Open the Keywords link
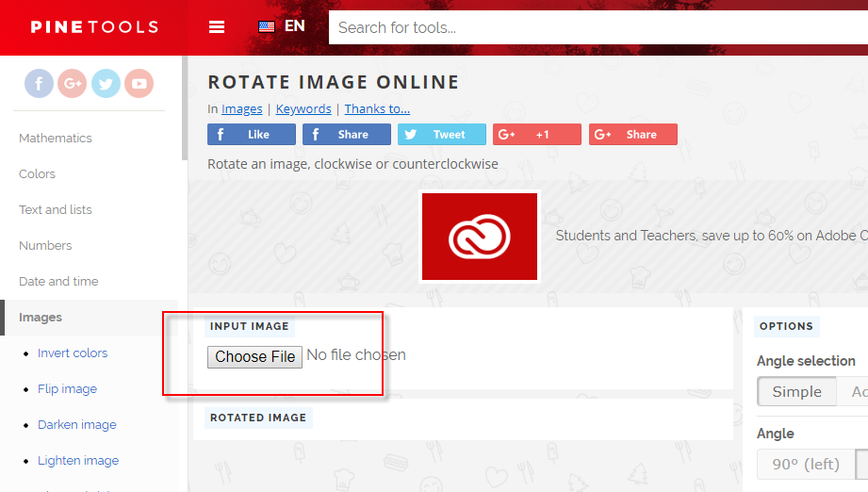Screen dimensions: 868x492 click(303, 109)
